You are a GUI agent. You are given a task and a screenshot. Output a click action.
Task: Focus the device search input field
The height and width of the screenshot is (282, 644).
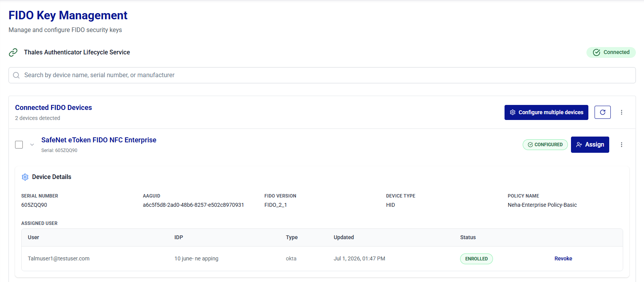pyautogui.click(x=322, y=75)
